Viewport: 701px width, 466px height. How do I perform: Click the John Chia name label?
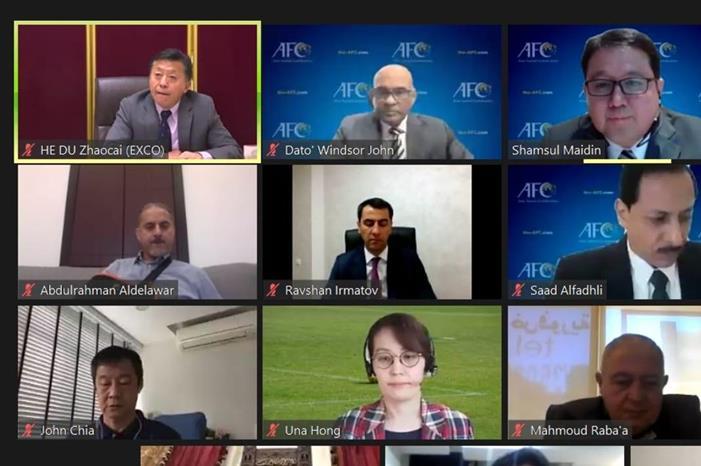[x=68, y=431]
